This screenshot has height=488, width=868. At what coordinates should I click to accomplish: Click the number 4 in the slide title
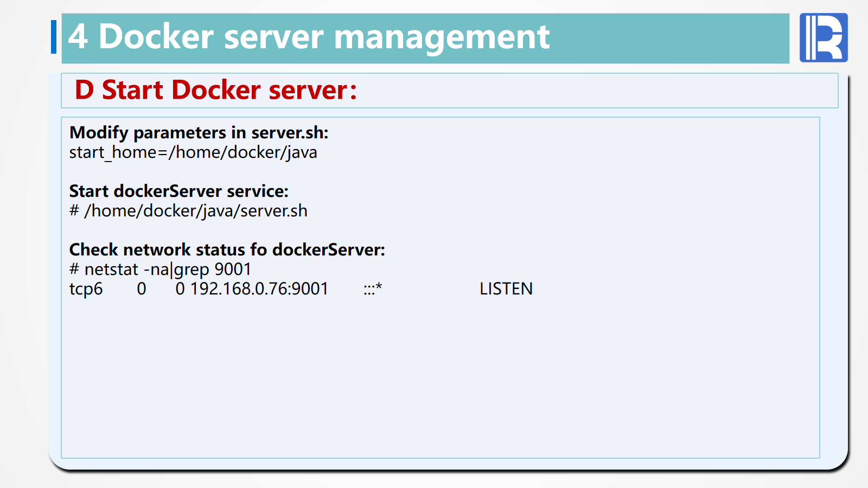click(78, 37)
